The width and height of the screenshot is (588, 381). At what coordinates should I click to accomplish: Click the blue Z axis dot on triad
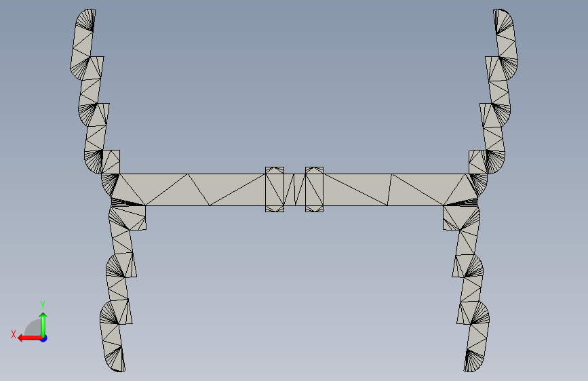tap(44, 338)
